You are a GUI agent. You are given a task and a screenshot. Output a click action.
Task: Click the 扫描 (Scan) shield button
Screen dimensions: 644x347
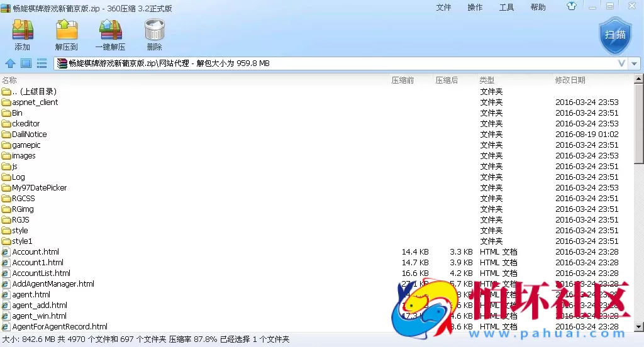click(x=615, y=36)
